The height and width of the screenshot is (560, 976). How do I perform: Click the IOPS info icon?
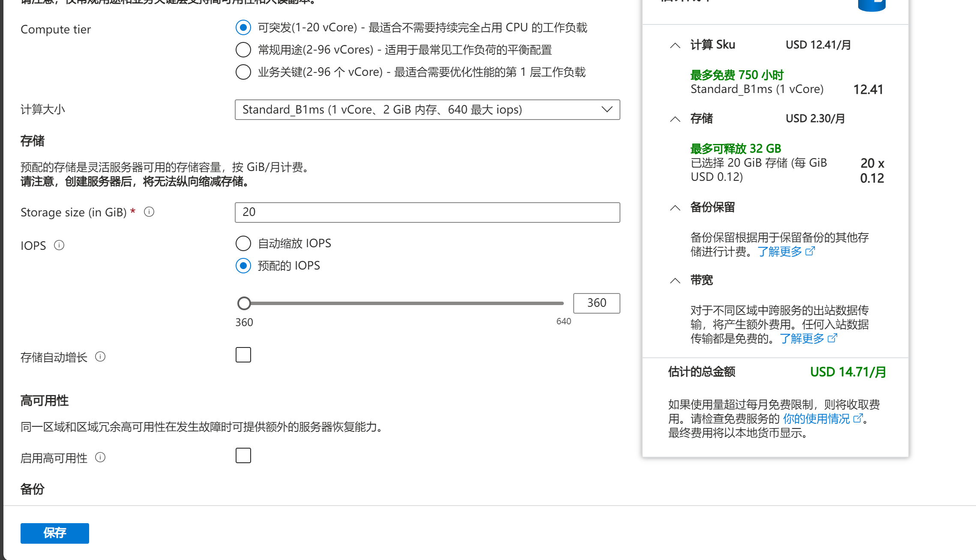(x=59, y=245)
